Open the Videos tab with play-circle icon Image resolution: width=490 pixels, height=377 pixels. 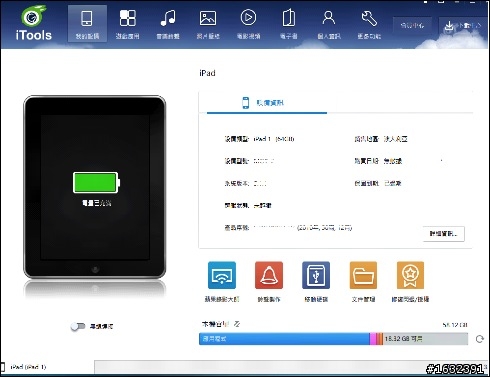(248, 24)
